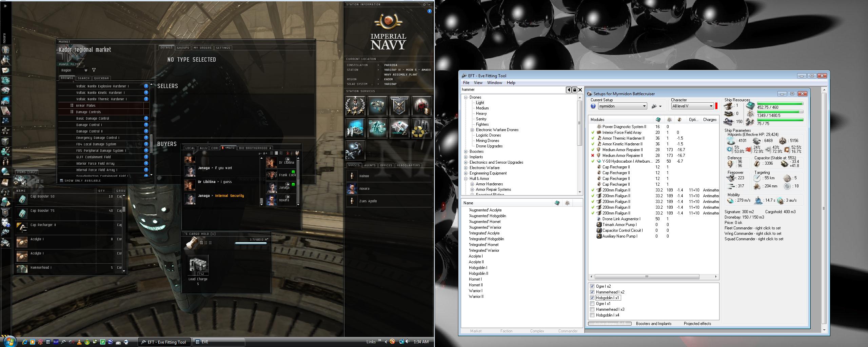Click the info icon on Station Information panel

(429, 11)
